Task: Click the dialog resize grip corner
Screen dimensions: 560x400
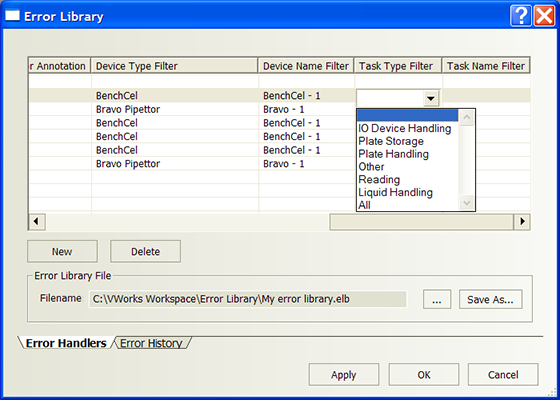Action: [x=552, y=392]
